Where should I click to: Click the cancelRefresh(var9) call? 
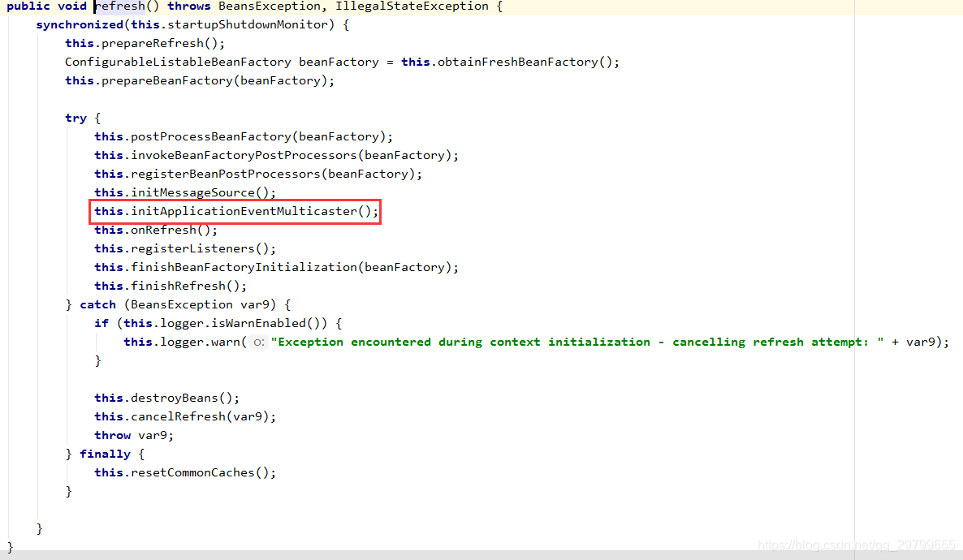200,416
